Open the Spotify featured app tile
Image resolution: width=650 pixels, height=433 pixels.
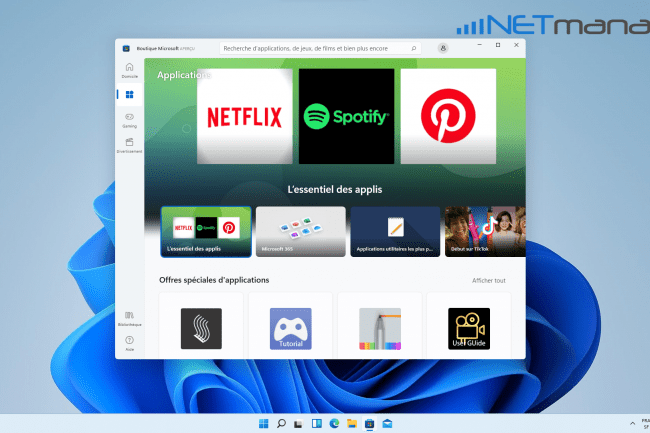pos(345,116)
